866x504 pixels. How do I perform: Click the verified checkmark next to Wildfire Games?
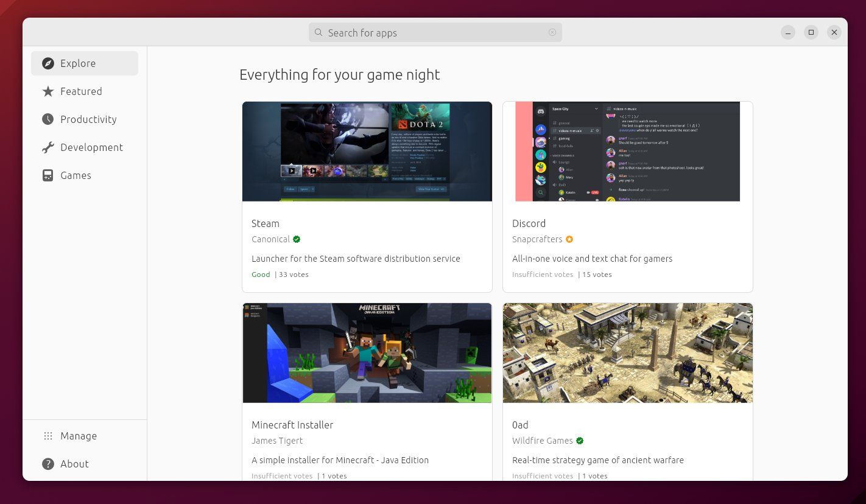580,441
